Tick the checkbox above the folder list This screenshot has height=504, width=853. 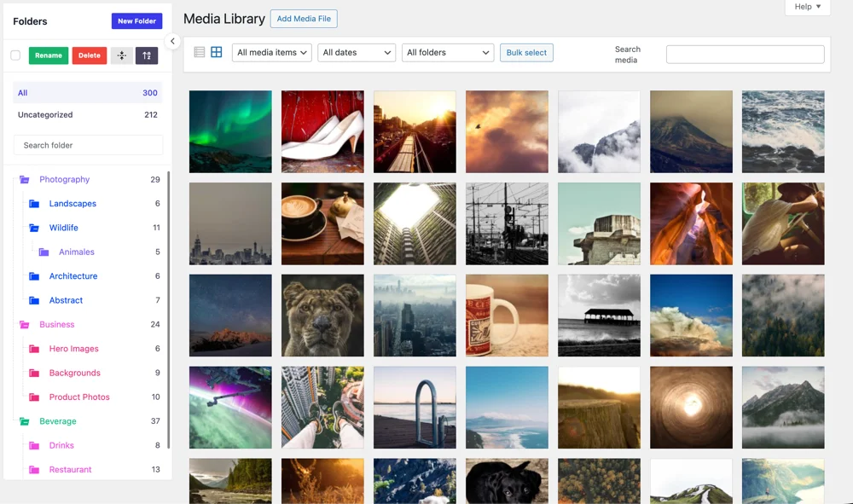click(14, 55)
